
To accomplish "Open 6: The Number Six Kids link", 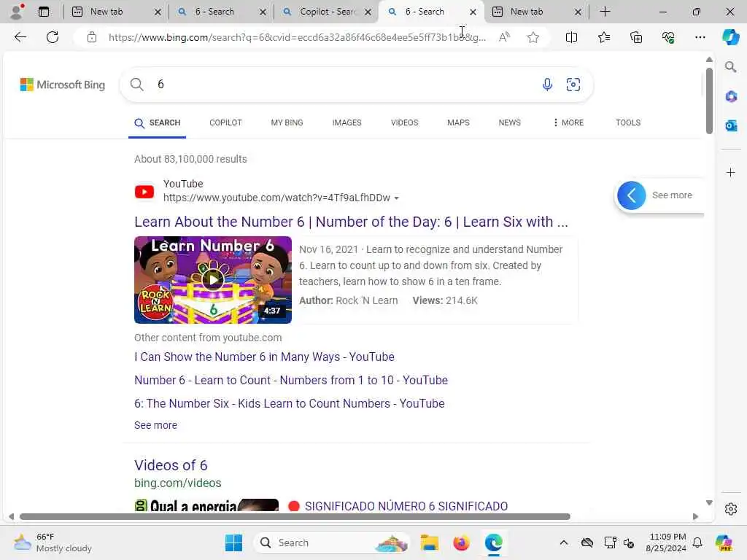I will click(289, 403).
